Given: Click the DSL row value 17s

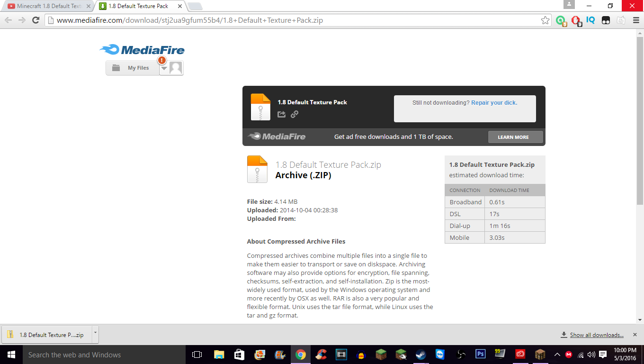Looking at the screenshot, I should tap(494, 214).
